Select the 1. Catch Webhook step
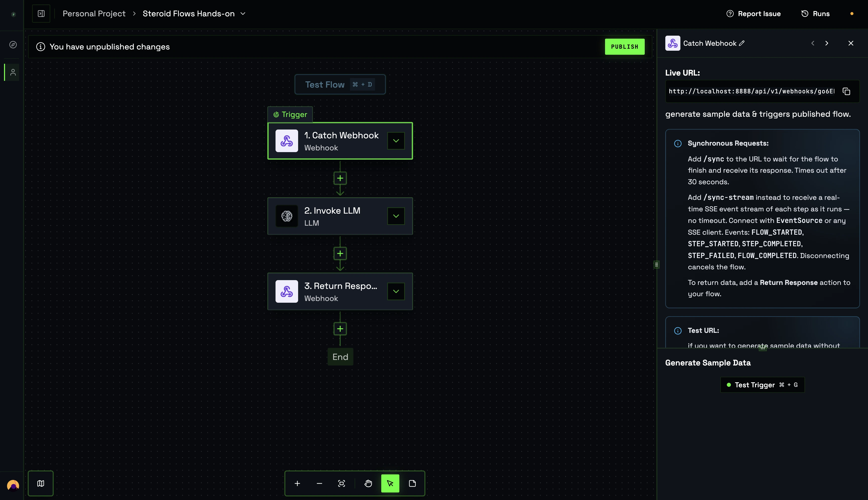Screen dimensions: 868x500 click(x=340, y=141)
